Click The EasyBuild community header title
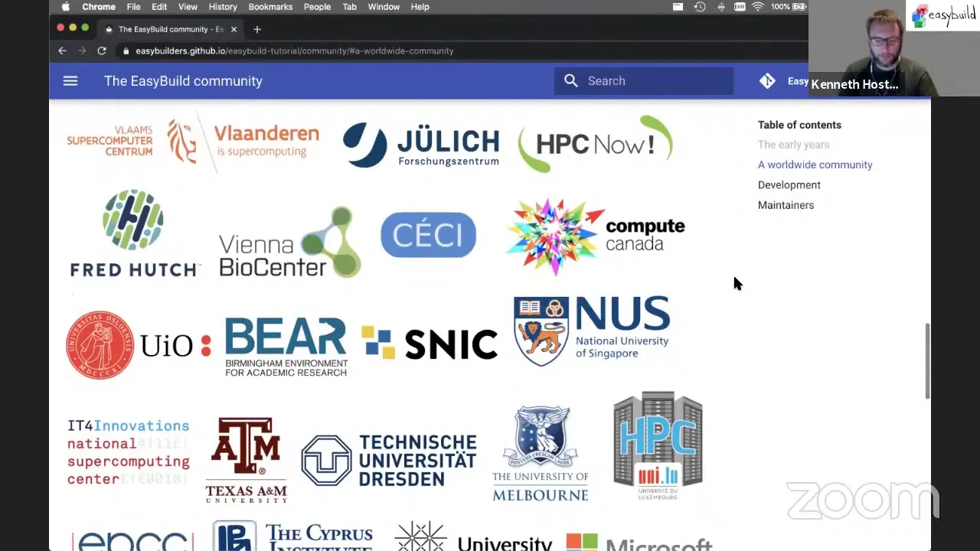 pyautogui.click(x=183, y=81)
